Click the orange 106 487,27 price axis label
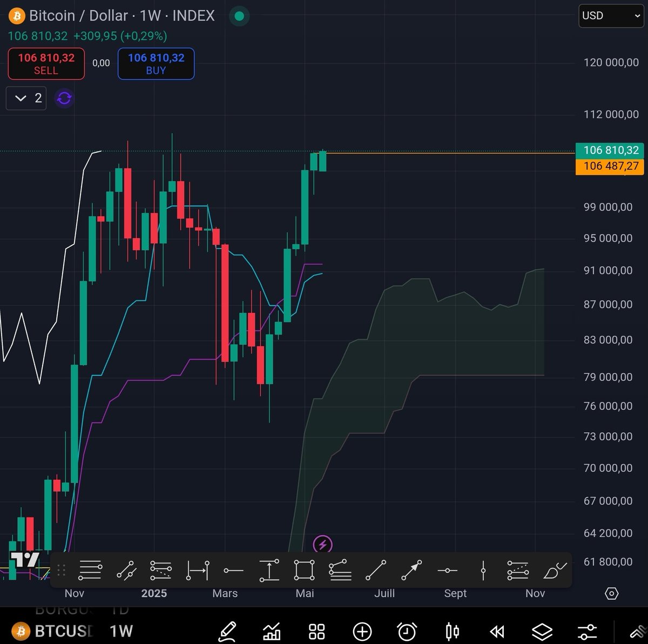 click(610, 166)
